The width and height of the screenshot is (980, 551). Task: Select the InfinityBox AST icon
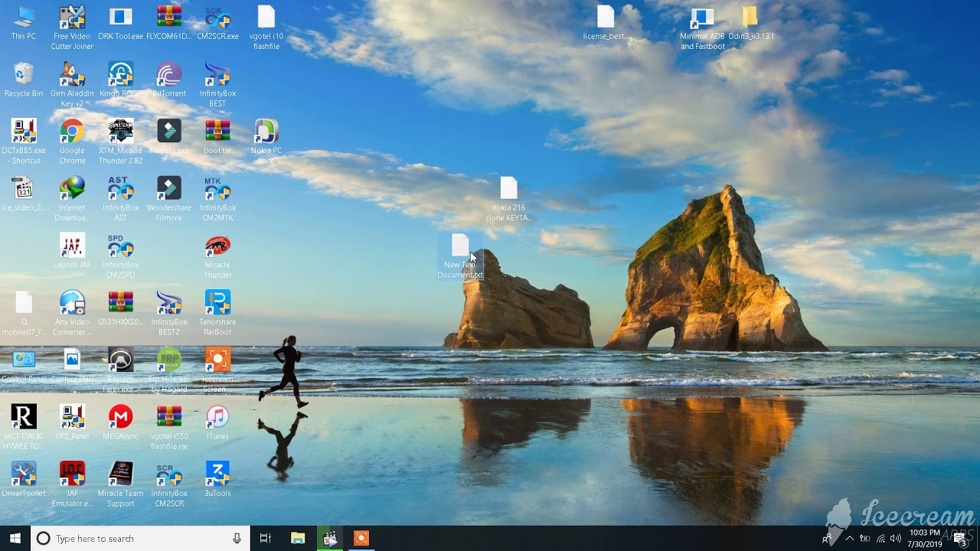pos(120,199)
